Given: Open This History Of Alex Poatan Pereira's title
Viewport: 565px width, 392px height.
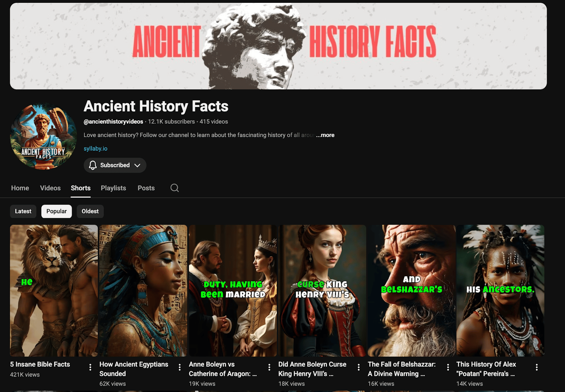Looking at the screenshot, I should [486, 369].
